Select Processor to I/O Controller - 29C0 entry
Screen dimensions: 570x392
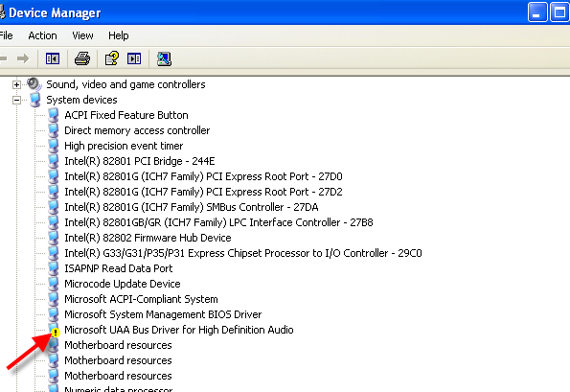point(243,253)
